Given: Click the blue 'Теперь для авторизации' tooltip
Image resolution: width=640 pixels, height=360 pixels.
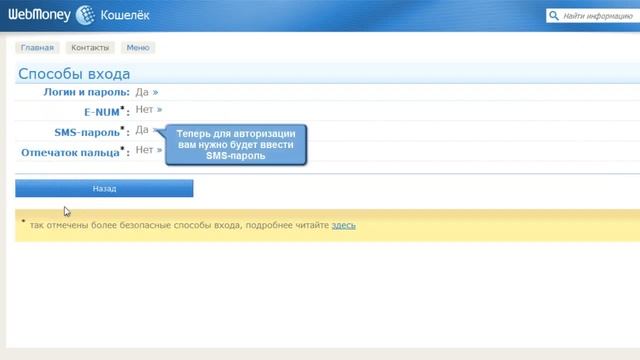Looking at the screenshot, I should tap(236, 145).
